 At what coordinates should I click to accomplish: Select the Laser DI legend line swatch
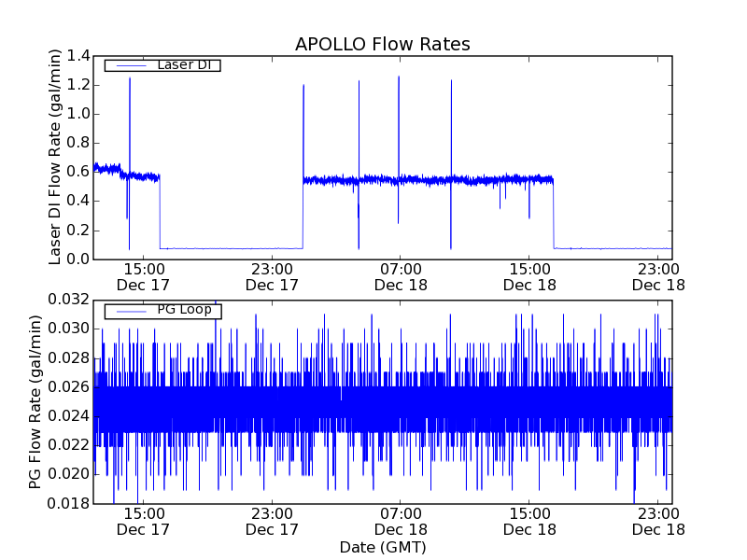[x=130, y=65]
